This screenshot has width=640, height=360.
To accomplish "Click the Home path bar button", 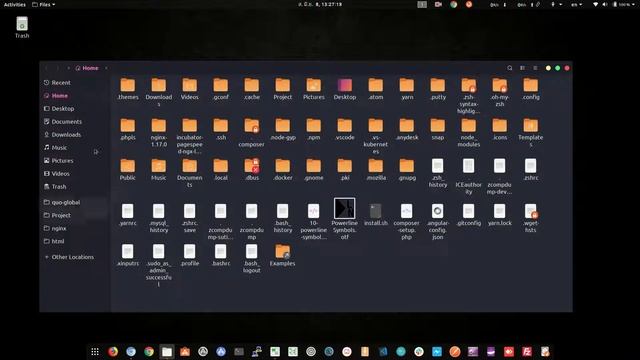I will [x=87, y=68].
